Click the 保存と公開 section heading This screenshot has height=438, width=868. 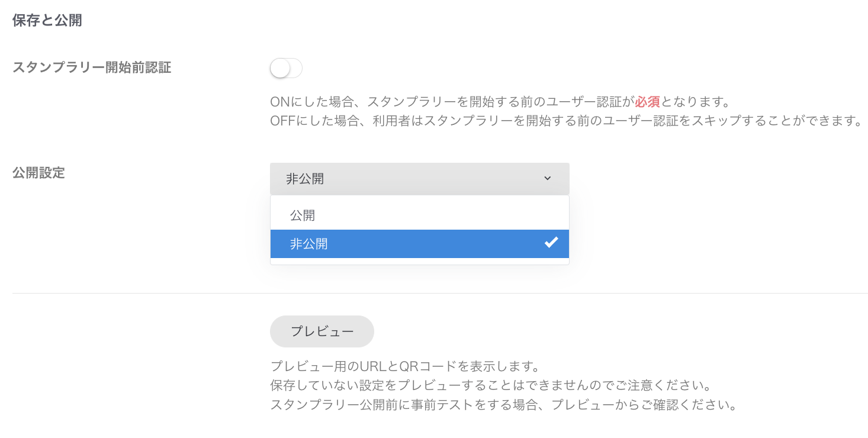pyautogui.click(x=47, y=21)
